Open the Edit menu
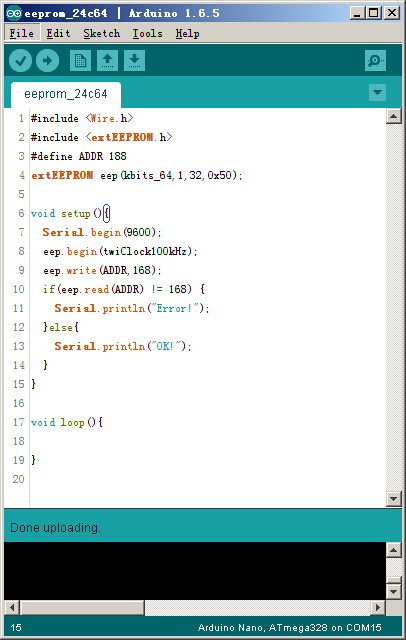The image size is (406, 640). coord(58,33)
